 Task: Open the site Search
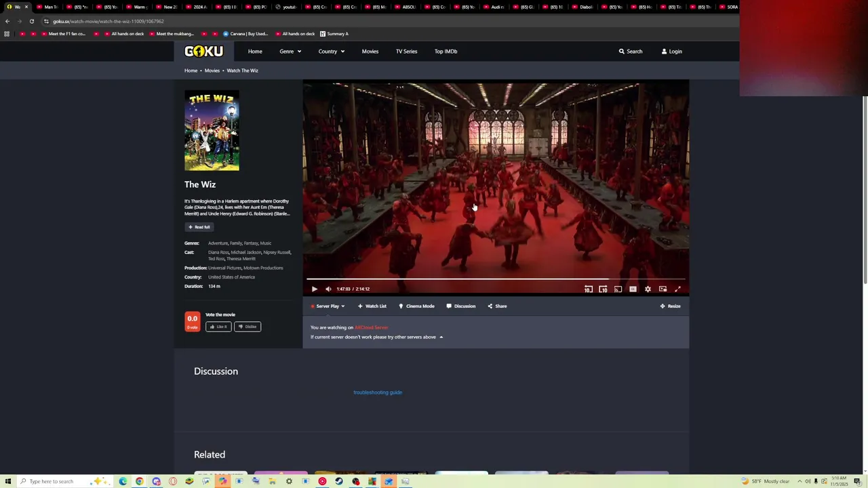click(631, 51)
